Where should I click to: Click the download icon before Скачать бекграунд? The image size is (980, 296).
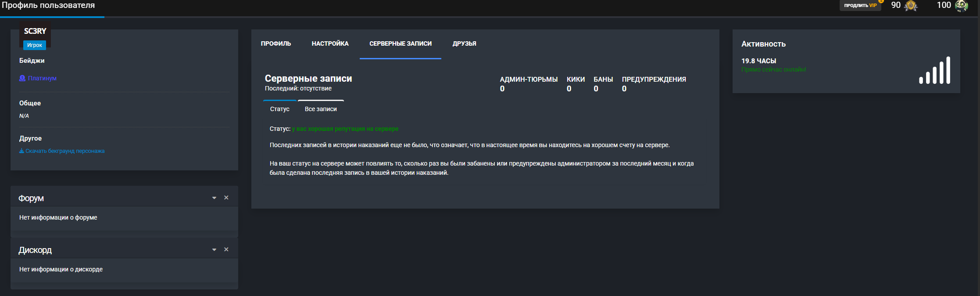[x=21, y=151]
